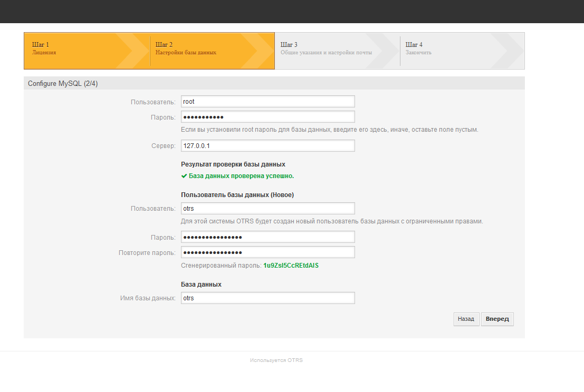584x392 pixels.
Task: Select Шаг 4 Закончить step
Action: 418,48
